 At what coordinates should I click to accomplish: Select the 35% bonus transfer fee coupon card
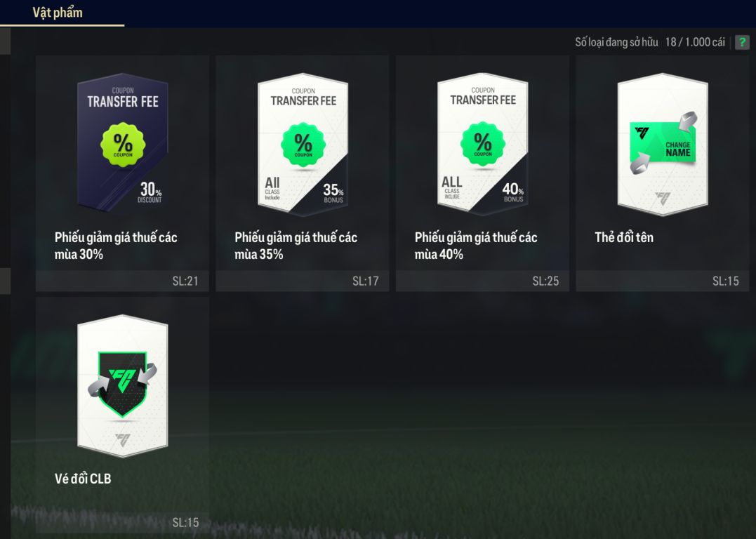point(303,143)
